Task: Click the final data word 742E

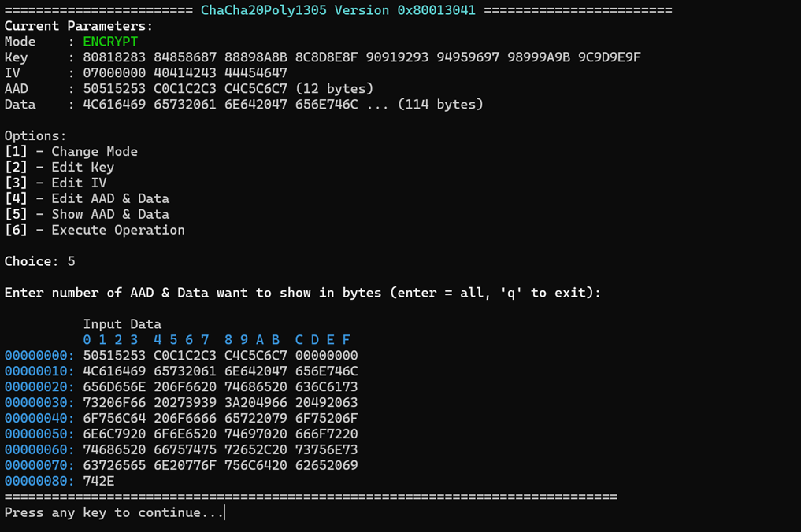Action: [x=98, y=481]
